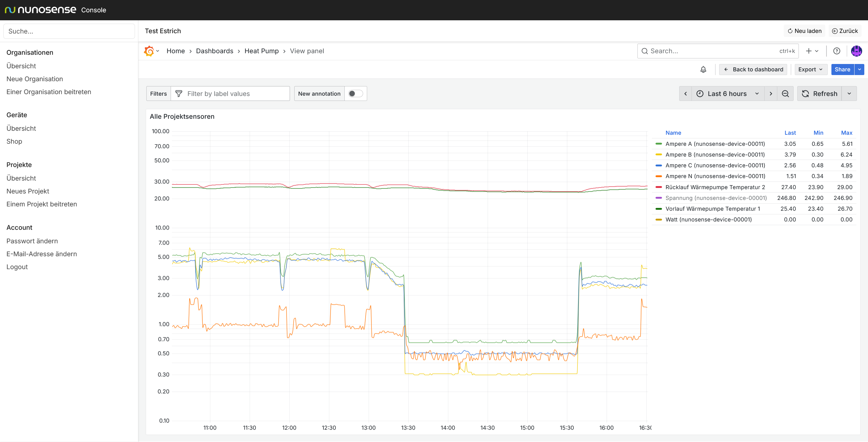Viewport: 868px width, 442px height.
Task: Toggle Spannung series visibility in legend
Action: tap(716, 198)
